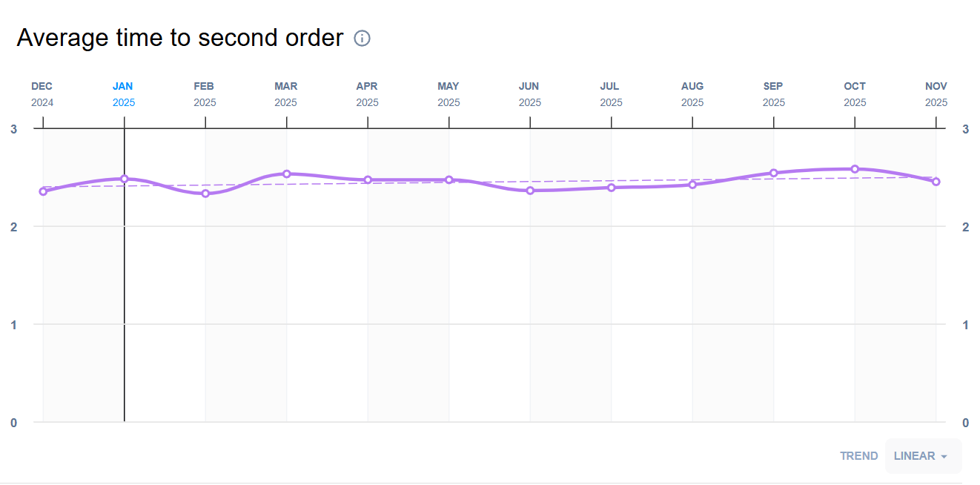Click the TREND label text
Screen dimensions: 980x485
tap(858, 456)
